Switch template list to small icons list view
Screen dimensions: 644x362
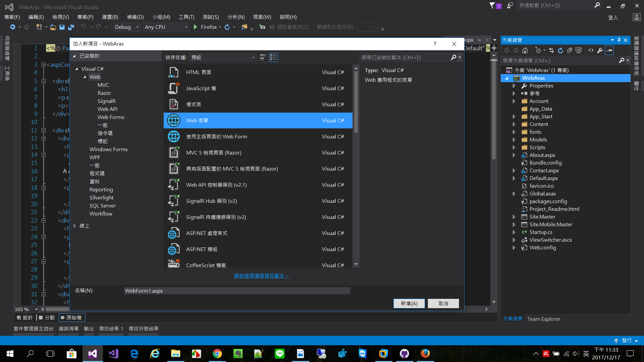pos(273,57)
